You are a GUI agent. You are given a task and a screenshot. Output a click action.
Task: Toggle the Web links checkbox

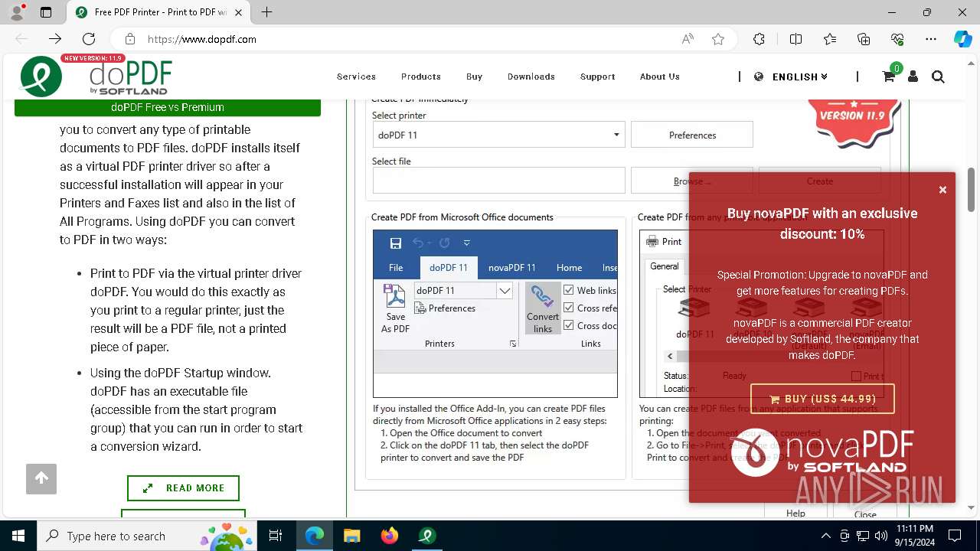click(569, 290)
